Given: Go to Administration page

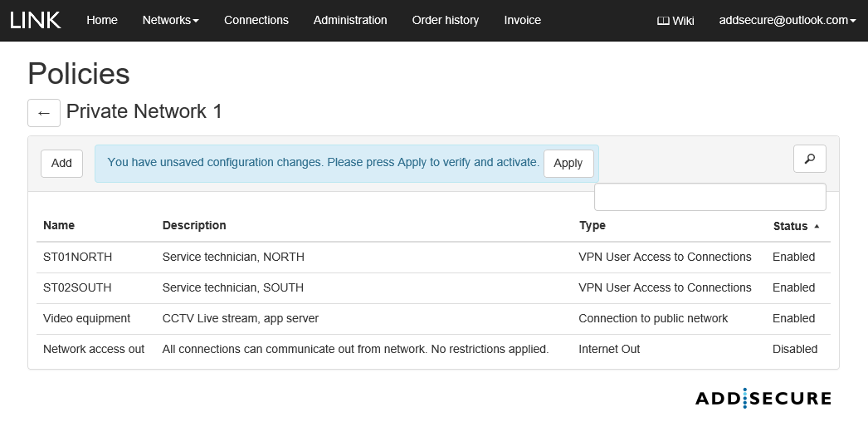Looking at the screenshot, I should [x=350, y=20].
